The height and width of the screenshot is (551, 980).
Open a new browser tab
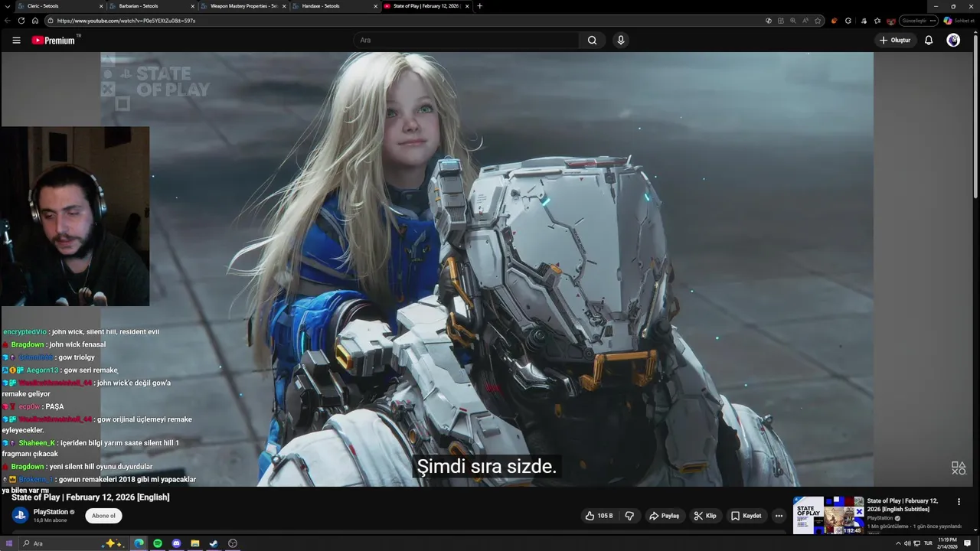(480, 6)
